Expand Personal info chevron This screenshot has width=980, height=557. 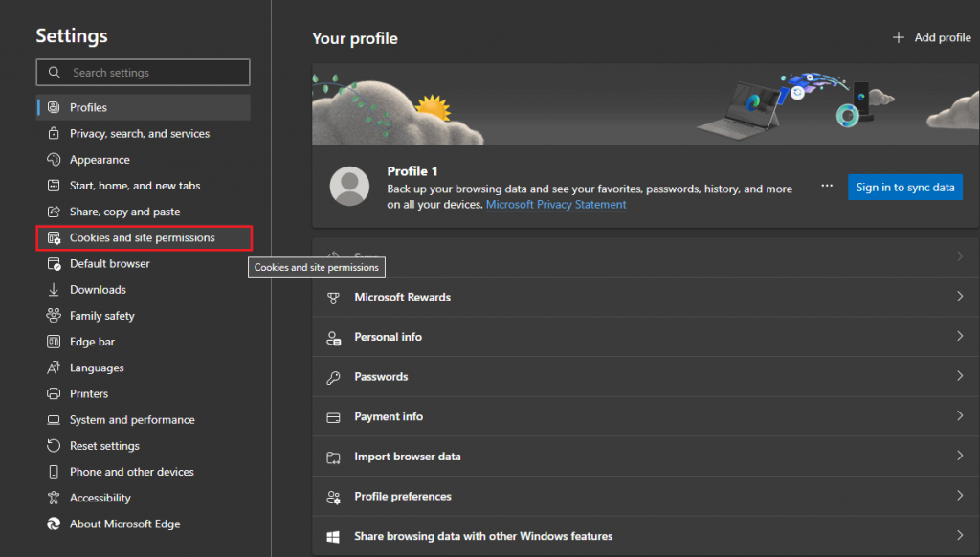pyautogui.click(x=960, y=336)
